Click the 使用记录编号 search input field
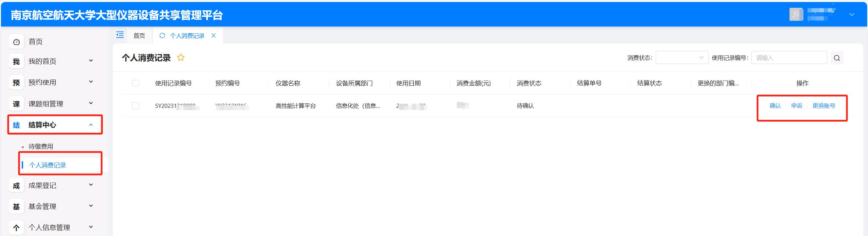The width and height of the screenshot is (868, 236). click(x=789, y=58)
